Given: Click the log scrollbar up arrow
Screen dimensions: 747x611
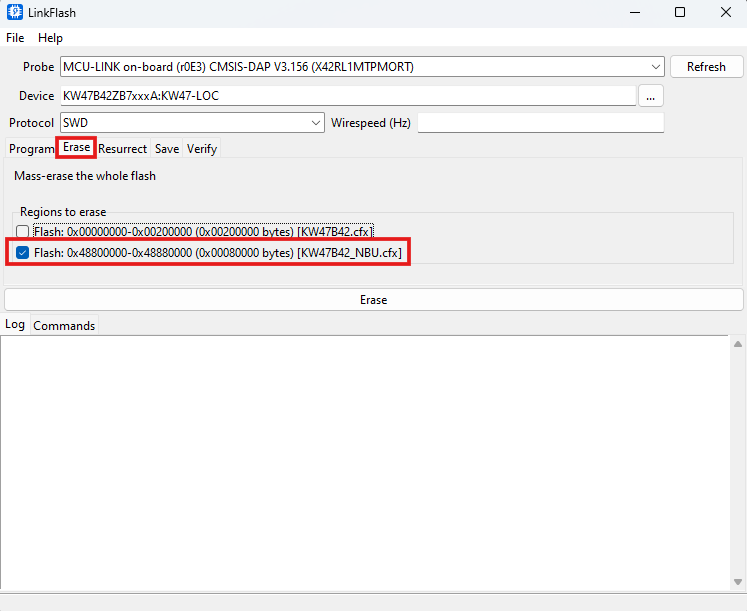Looking at the screenshot, I should [x=738, y=345].
